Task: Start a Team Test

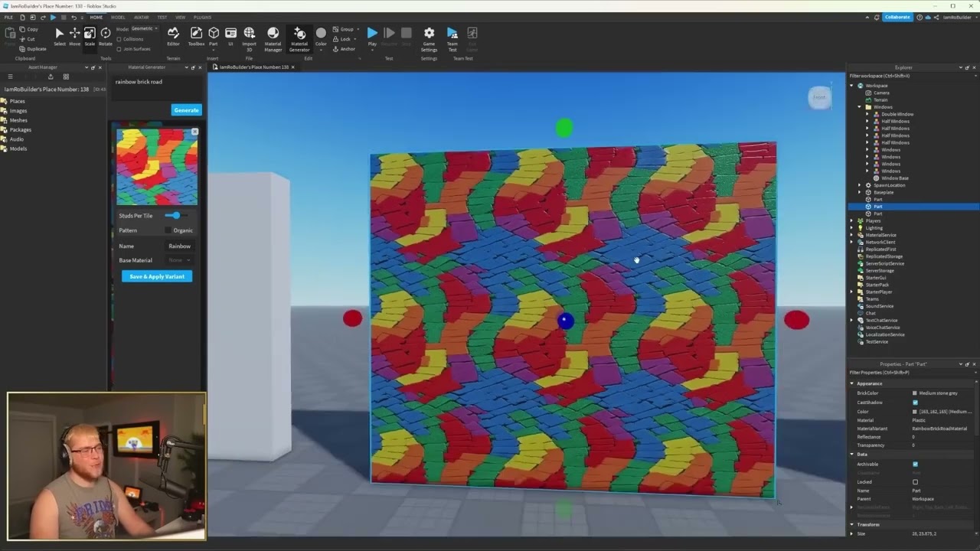Action: (x=452, y=38)
